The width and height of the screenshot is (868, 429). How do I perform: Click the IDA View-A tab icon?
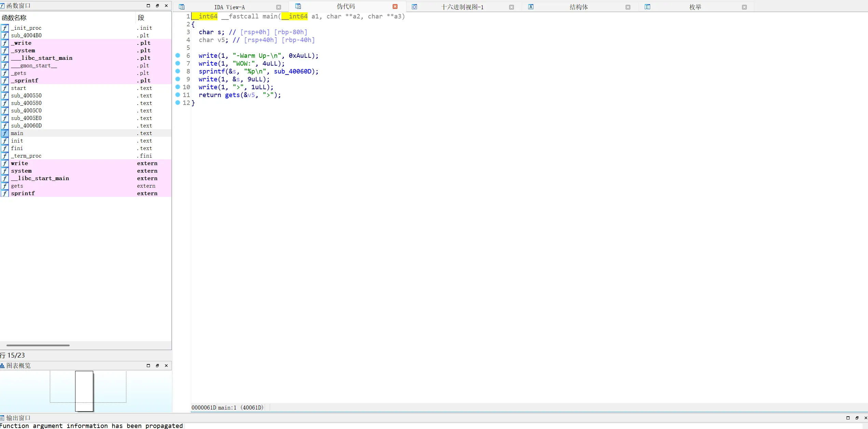point(182,7)
